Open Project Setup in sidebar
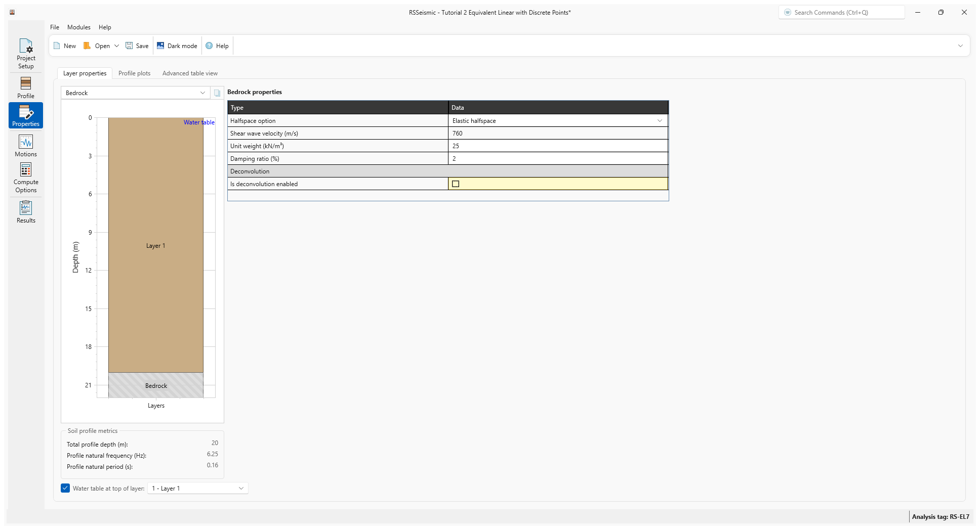This screenshot has width=980, height=530. [26, 54]
